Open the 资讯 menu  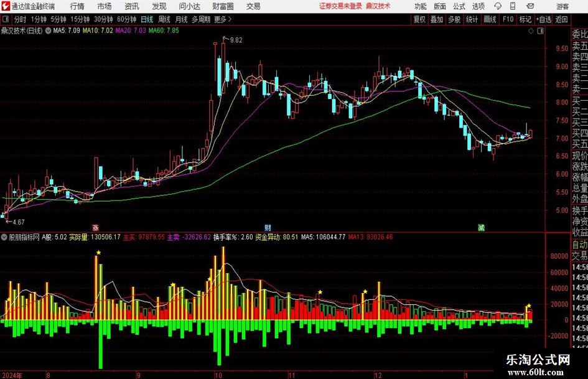click(132, 6)
